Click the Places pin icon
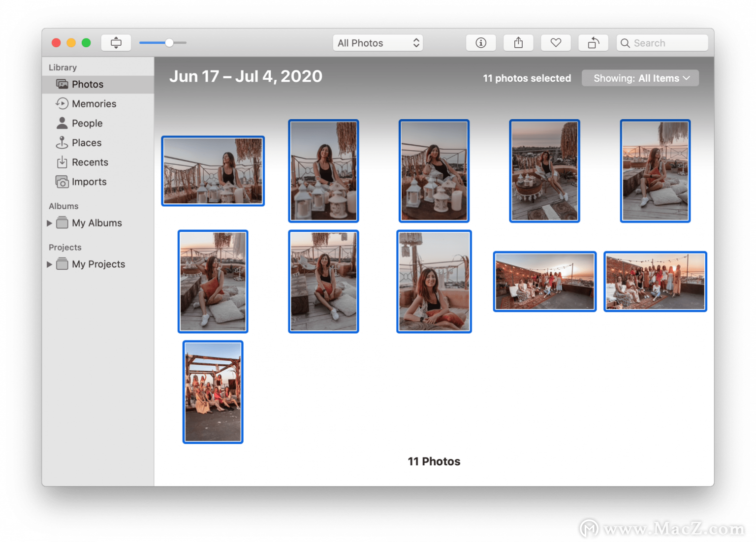Viewport: 756px width, 542px height. pos(62,143)
